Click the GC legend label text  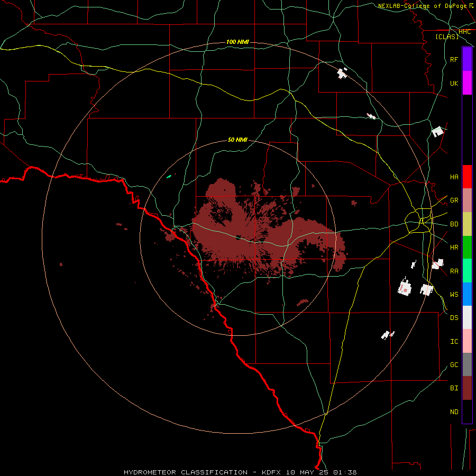click(454, 364)
